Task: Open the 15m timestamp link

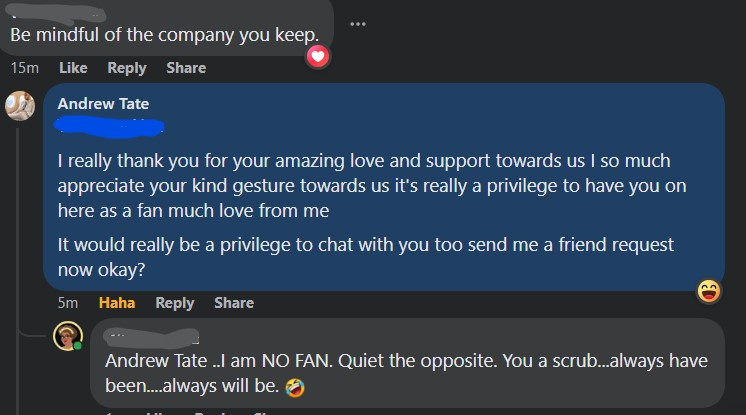Action: (x=24, y=68)
